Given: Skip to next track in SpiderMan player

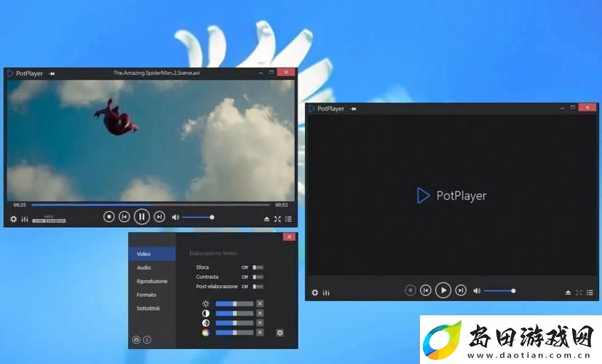Looking at the screenshot, I should [x=159, y=217].
